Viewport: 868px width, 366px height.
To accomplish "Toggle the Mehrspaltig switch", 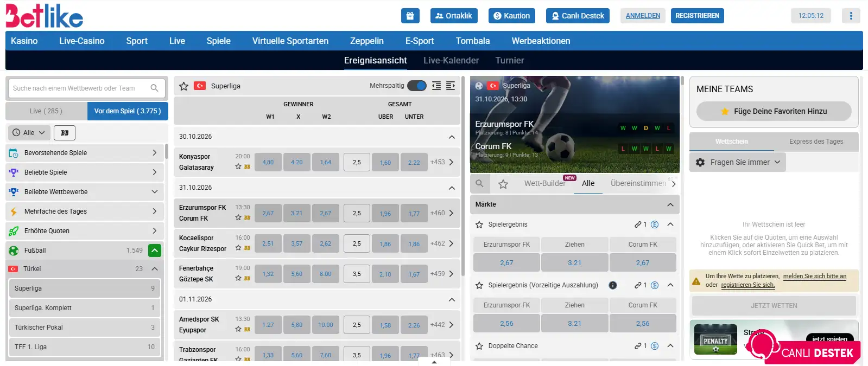I will click(417, 86).
